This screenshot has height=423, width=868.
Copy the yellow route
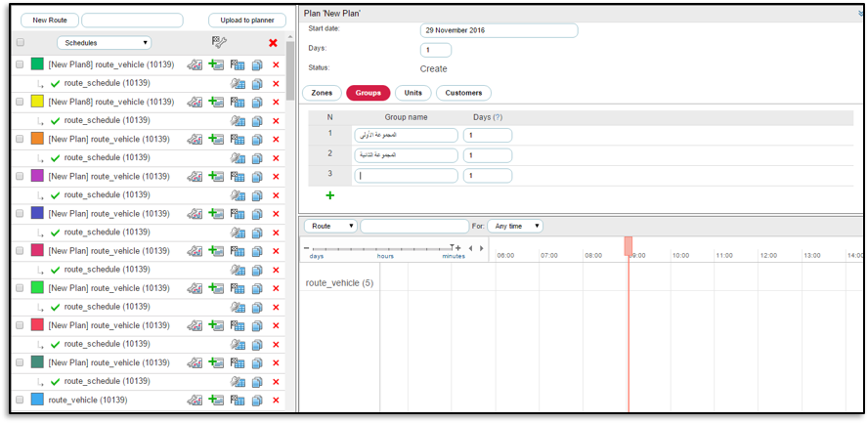click(x=257, y=103)
